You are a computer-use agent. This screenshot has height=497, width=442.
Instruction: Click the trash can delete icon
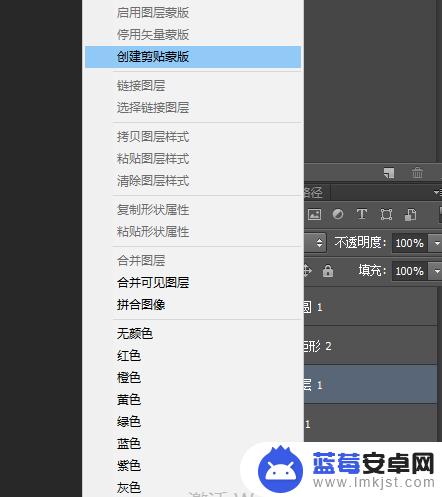pyautogui.click(x=417, y=173)
